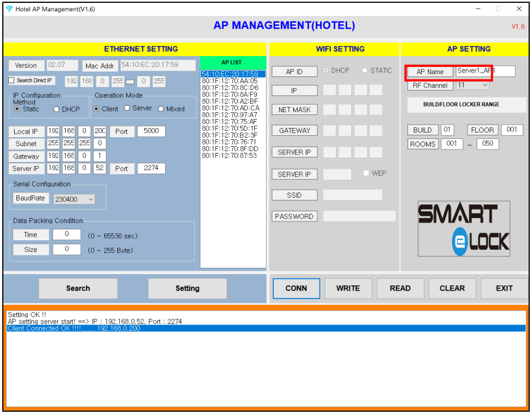
Task: Click the READ button
Action: pyautogui.click(x=400, y=288)
